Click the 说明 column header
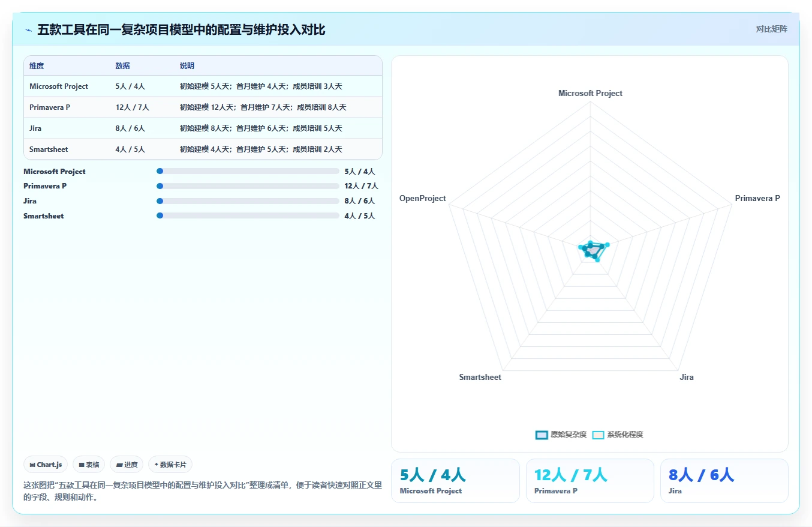This screenshot has height=527, width=812. click(187, 66)
